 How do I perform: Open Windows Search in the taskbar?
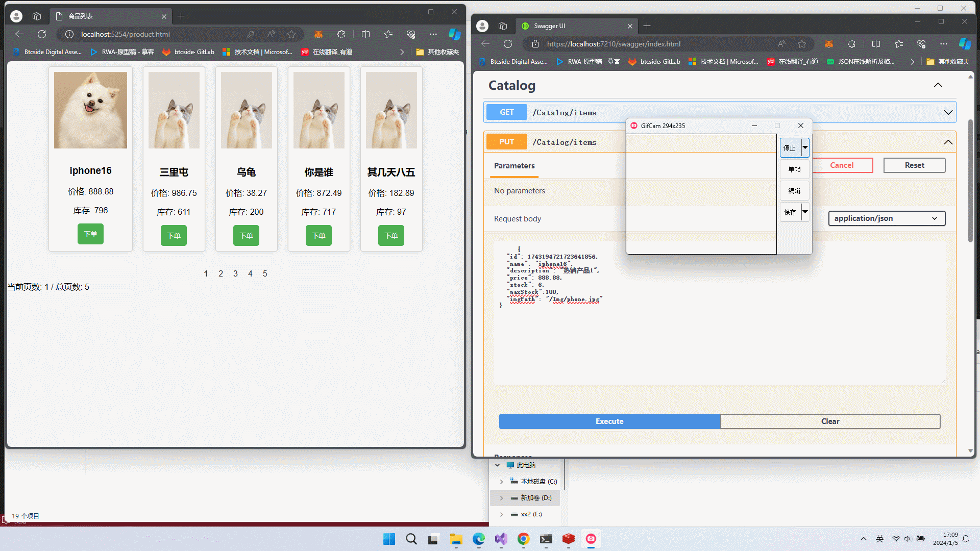(411, 539)
